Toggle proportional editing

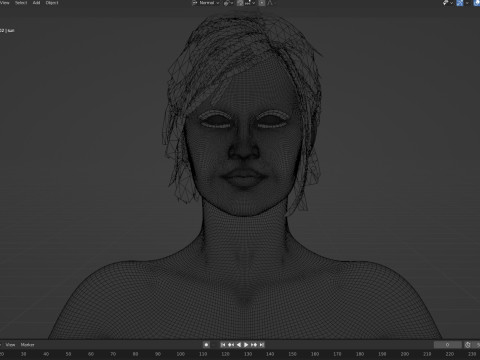tap(262, 3)
